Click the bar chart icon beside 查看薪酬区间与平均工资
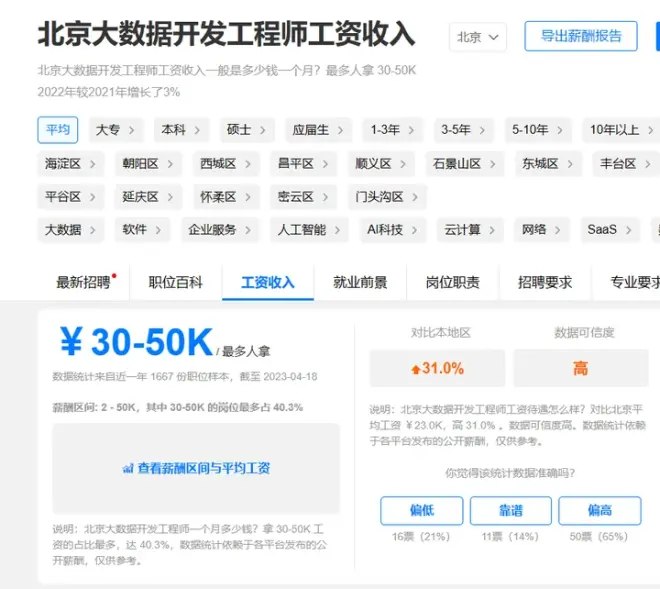 (128, 468)
